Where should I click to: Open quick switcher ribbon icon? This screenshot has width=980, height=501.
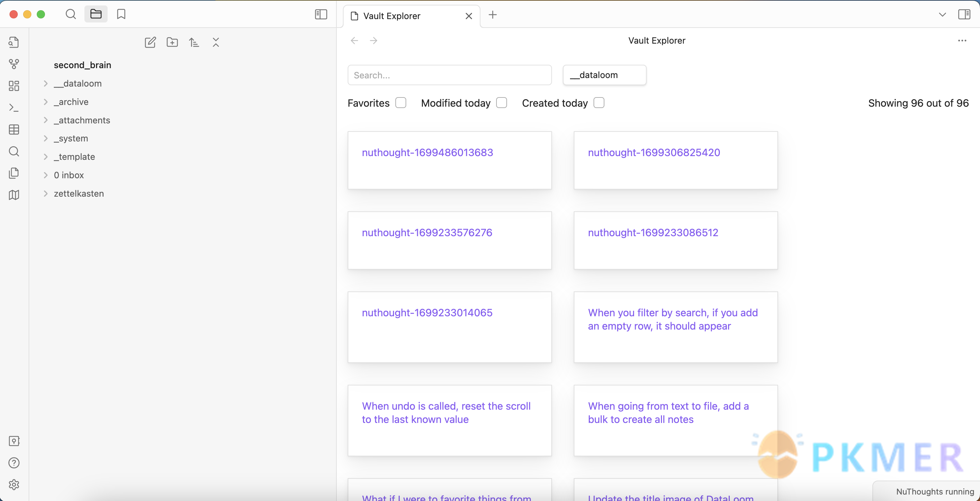[14, 42]
